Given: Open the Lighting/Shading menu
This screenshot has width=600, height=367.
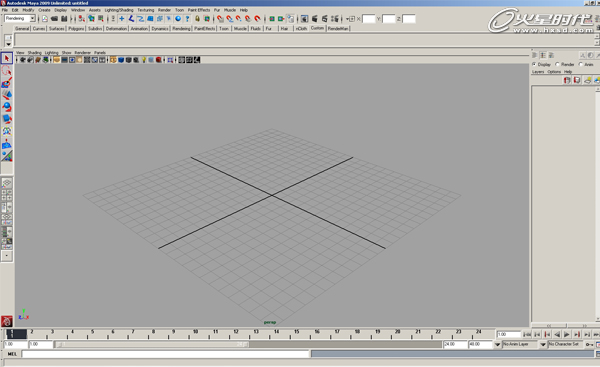Looking at the screenshot, I should coord(119,10).
